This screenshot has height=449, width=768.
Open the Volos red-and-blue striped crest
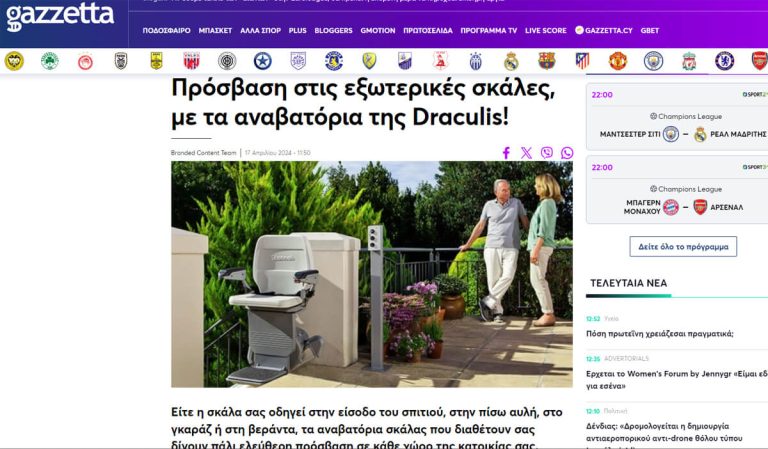(192, 61)
